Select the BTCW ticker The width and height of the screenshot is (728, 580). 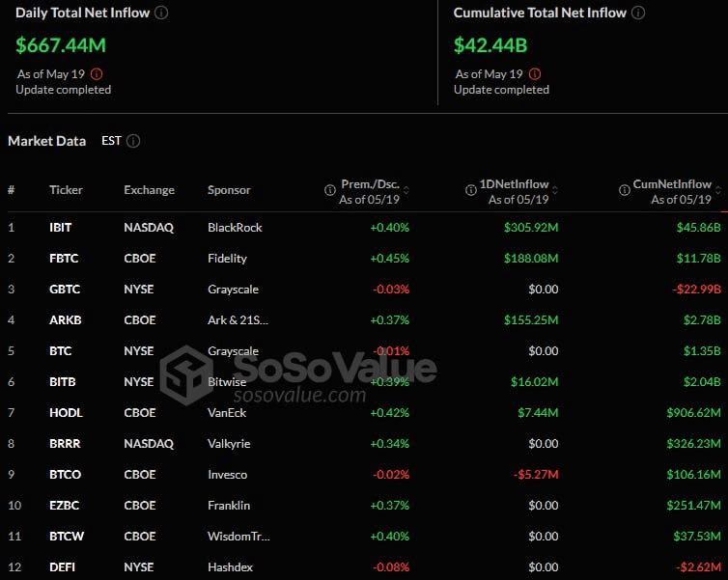pos(67,536)
